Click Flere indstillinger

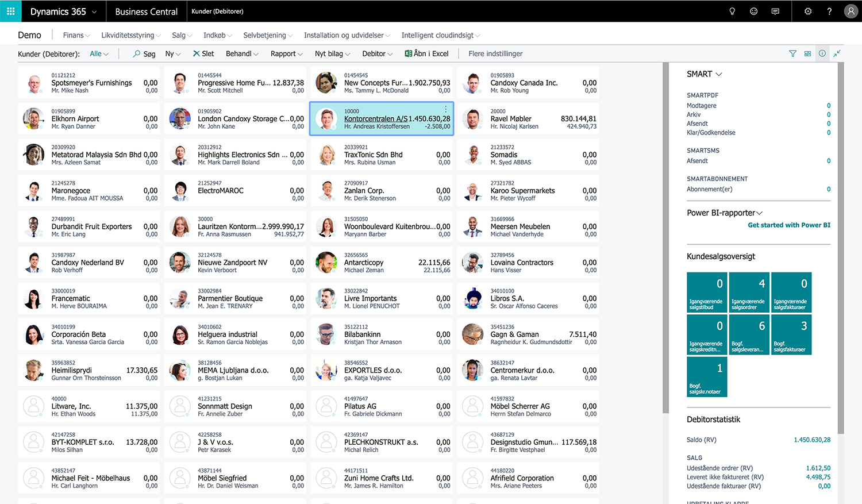point(495,53)
